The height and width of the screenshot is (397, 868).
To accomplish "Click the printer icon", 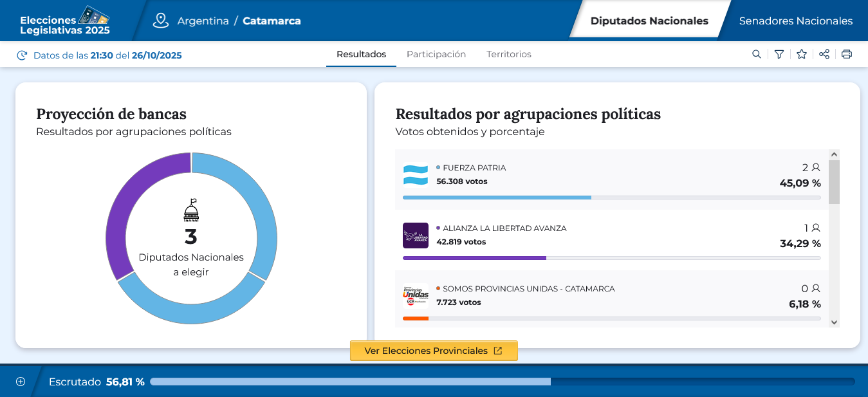I will (847, 55).
